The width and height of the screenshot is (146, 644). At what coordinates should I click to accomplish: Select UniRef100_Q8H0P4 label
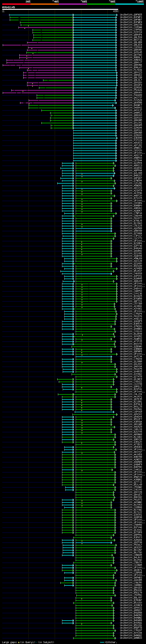(x=131, y=35)
